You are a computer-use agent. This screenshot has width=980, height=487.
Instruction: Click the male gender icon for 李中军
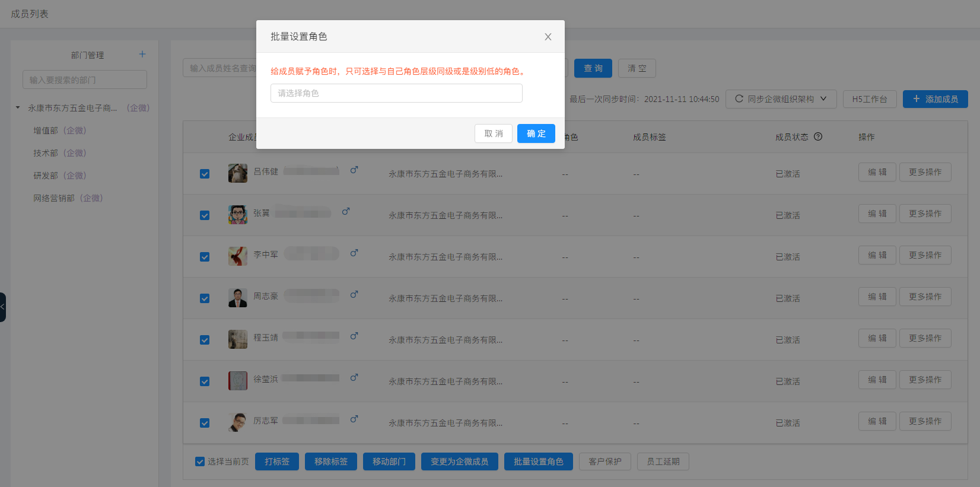pos(354,253)
